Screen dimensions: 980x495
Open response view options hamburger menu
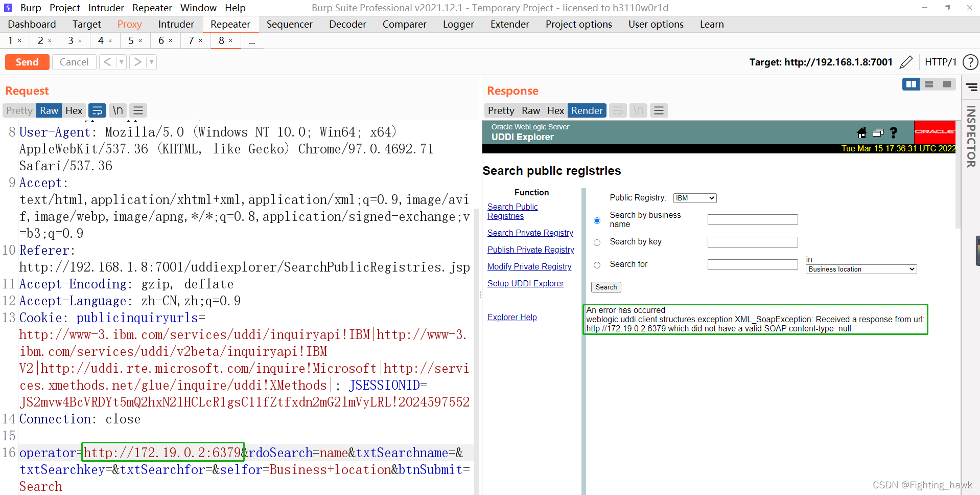coord(659,110)
